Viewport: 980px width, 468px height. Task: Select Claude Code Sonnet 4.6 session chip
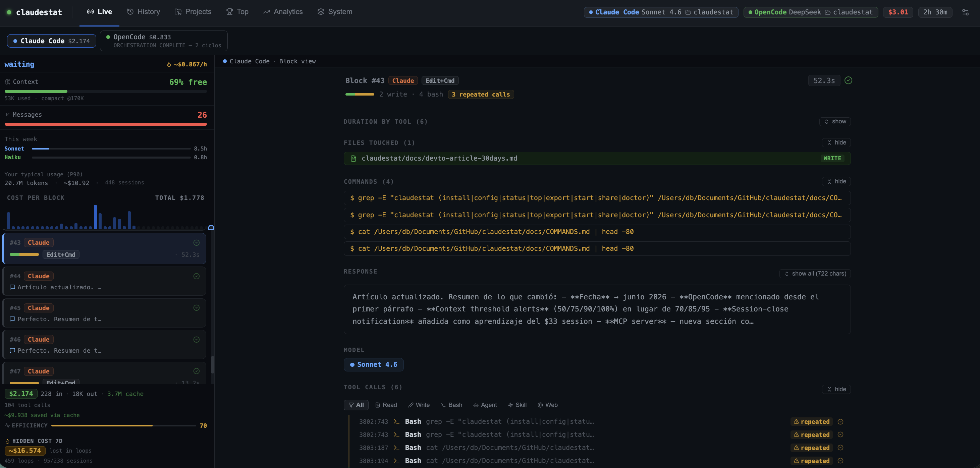[x=661, y=12]
